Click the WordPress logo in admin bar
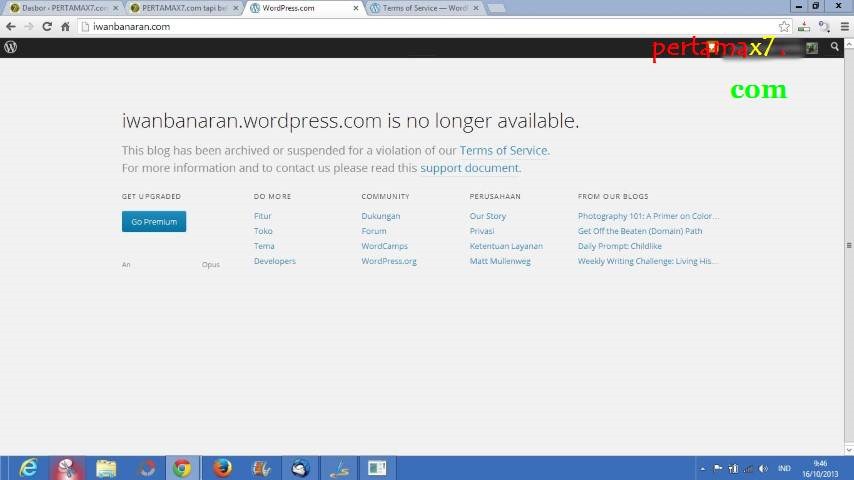The width and height of the screenshot is (854, 480). [x=10, y=47]
